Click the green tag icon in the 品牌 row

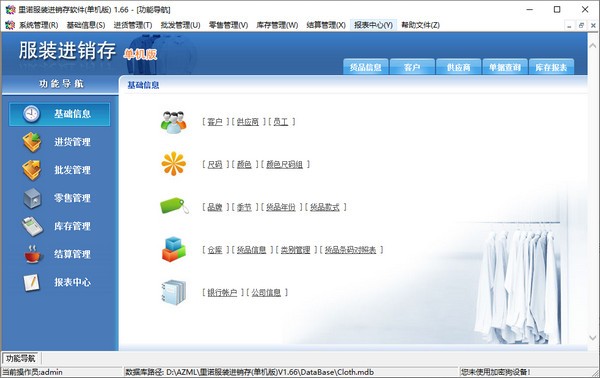174,206
